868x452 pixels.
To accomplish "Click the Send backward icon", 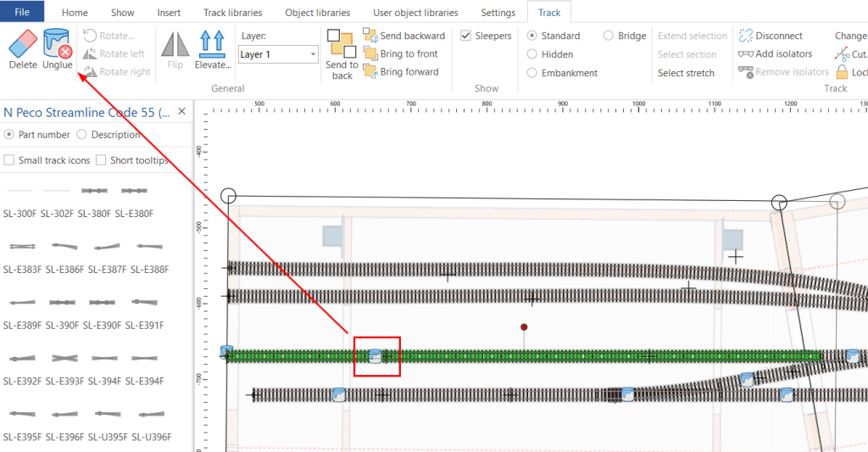I will pos(370,36).
